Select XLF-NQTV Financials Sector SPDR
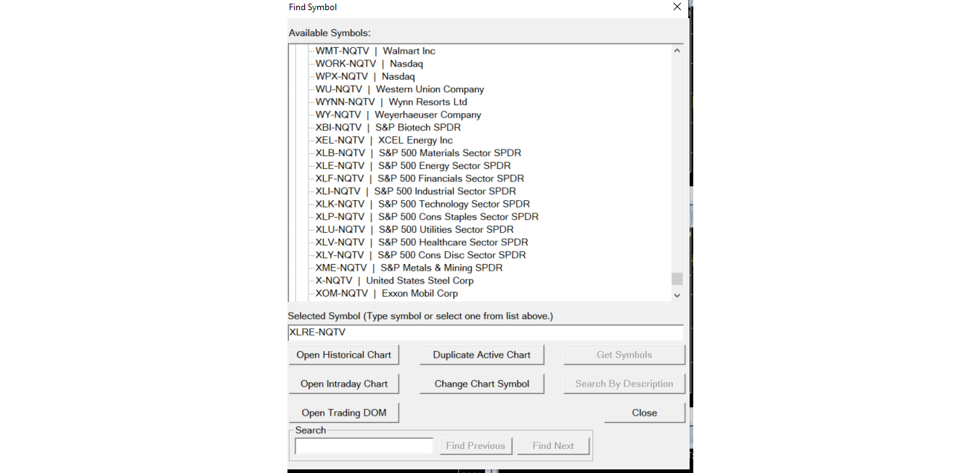 pyautogui.click(x=420, y=178)
